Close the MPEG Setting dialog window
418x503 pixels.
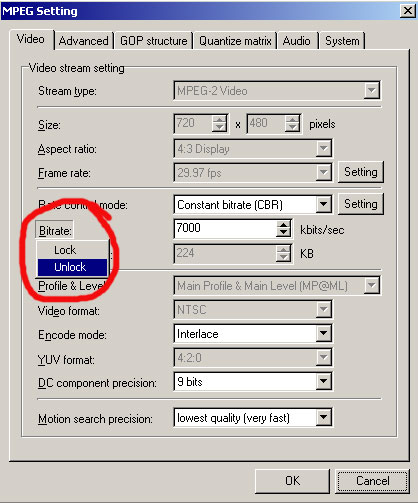(x=408, y=11)
